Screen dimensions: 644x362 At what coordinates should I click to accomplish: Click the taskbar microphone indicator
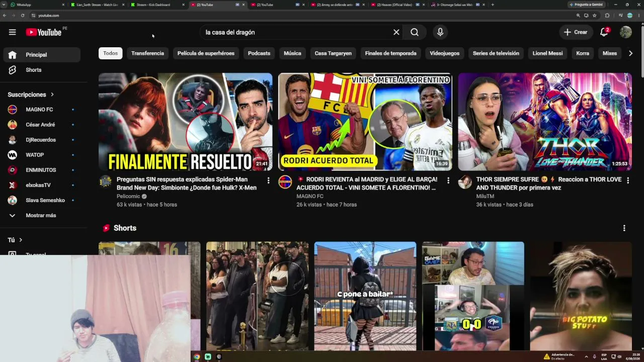coord(595,357)
